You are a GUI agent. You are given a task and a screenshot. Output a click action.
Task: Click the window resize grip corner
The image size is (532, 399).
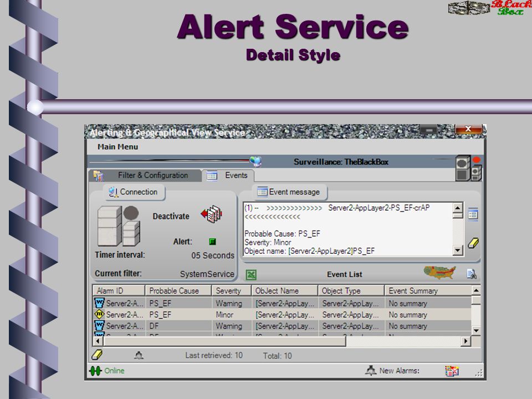[x=478, y=373]
